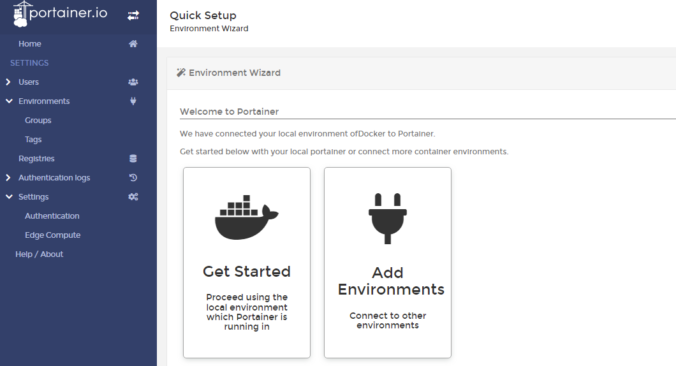Click the Authentication logs history icon
The image size is (676, 366).
click(x=133, y=178)
